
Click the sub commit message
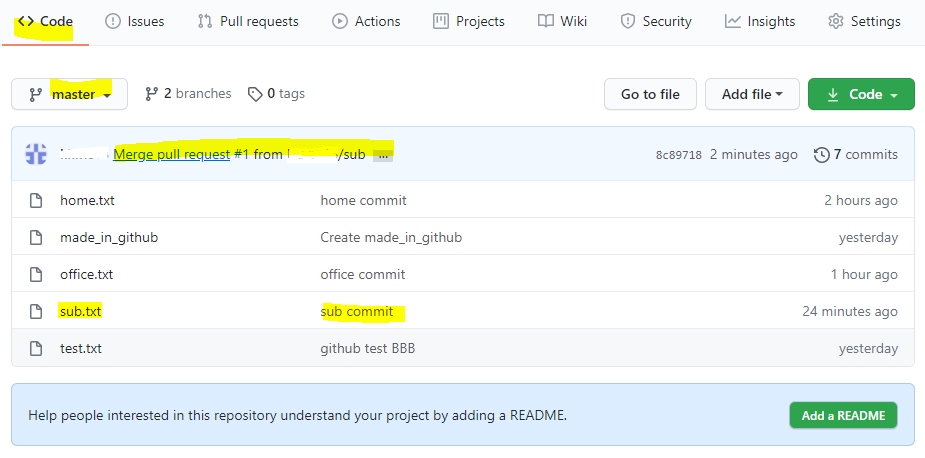[357, 311]
